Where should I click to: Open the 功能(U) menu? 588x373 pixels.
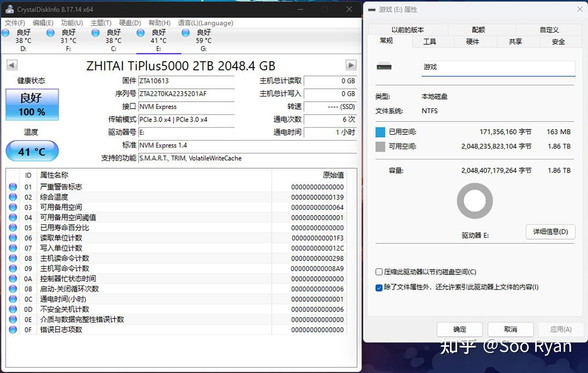[x=71, y=23]
